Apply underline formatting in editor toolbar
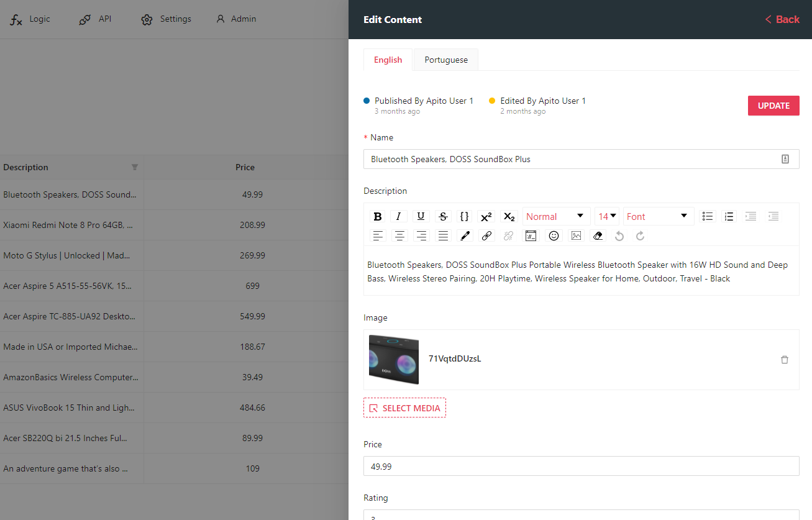812x520 pixels. tap(421, 216)
